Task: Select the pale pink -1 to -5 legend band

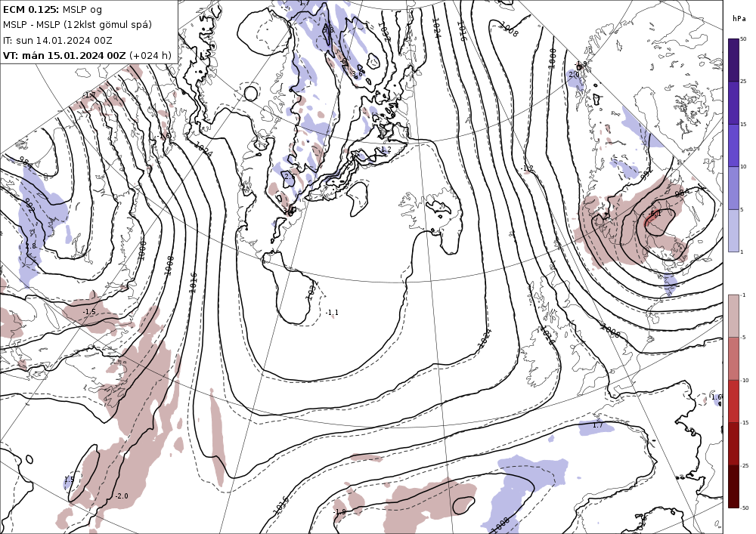Action: pos(733,316)
